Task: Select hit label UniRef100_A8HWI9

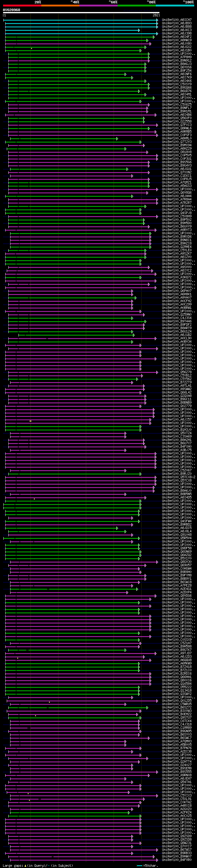Action: coord(177,40)
